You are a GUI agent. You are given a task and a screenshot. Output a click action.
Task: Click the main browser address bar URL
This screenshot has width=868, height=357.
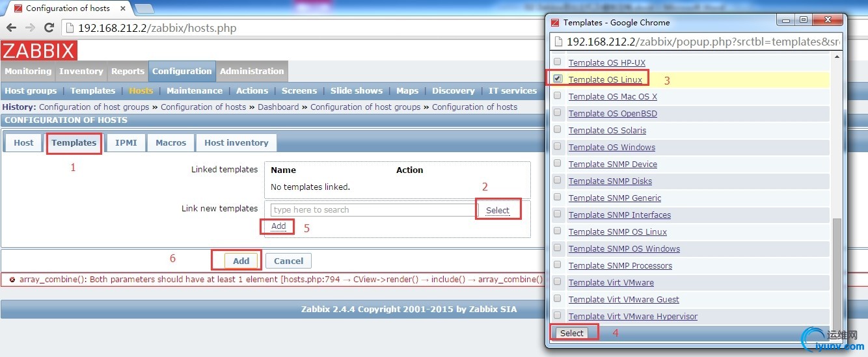point(157,28)
